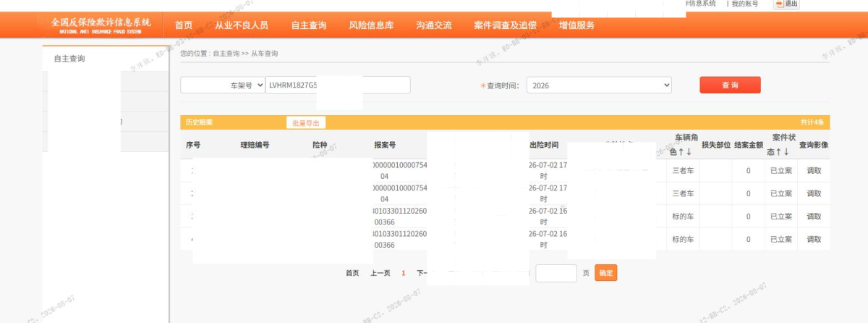This screenshot has width=868, height=323.
Task: Open the 风险信息库 menu
Action: 371,25
